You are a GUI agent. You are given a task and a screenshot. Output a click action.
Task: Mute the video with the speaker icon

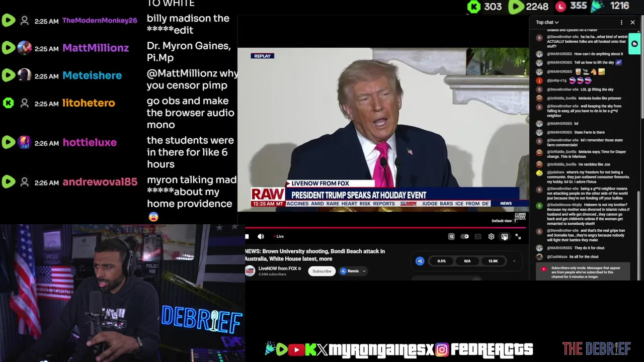261,236
